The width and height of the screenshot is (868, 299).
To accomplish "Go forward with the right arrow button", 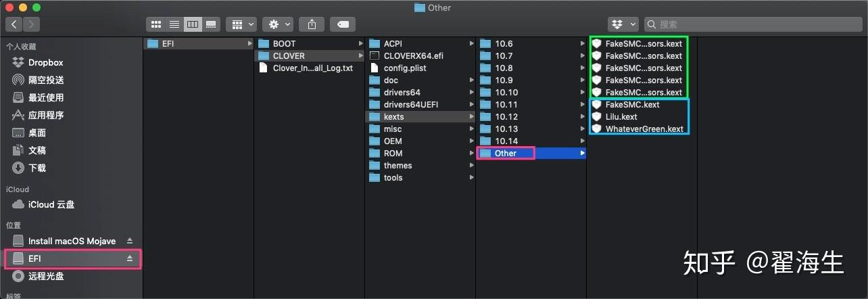I will 31,24.
